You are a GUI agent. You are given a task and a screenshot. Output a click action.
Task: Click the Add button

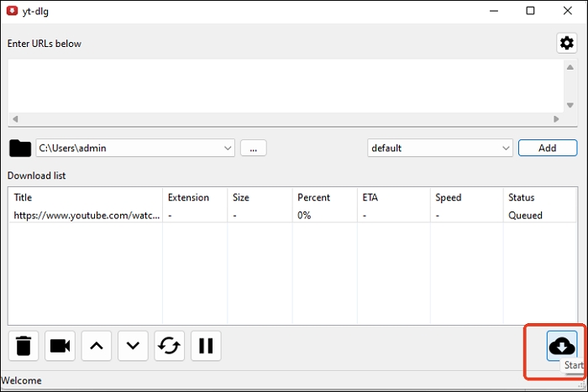548,148
